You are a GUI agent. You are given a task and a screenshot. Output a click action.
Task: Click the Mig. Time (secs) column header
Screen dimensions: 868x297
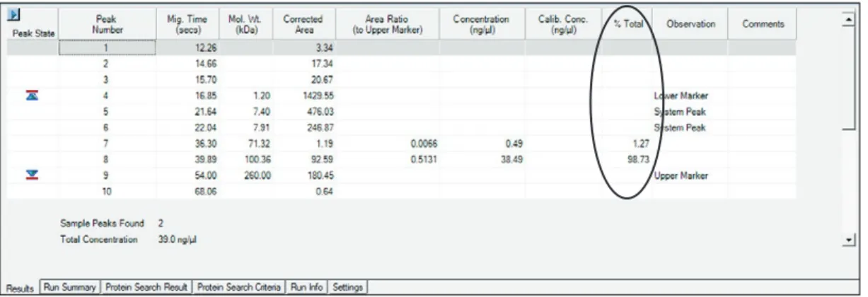pyautogui.click(x=186, y=25)
